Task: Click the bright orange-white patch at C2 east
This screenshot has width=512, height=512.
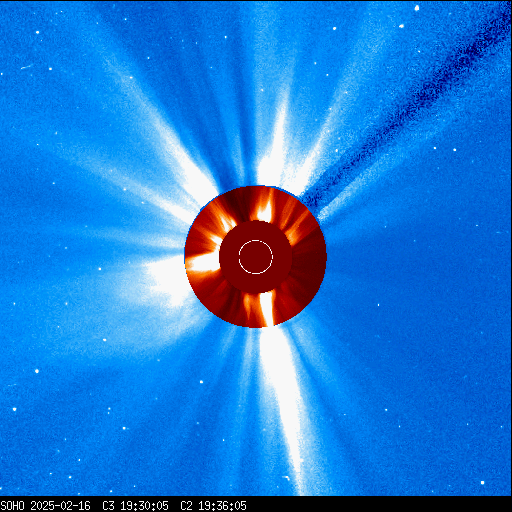Action: pyautogui.click(x=203, y=263)
